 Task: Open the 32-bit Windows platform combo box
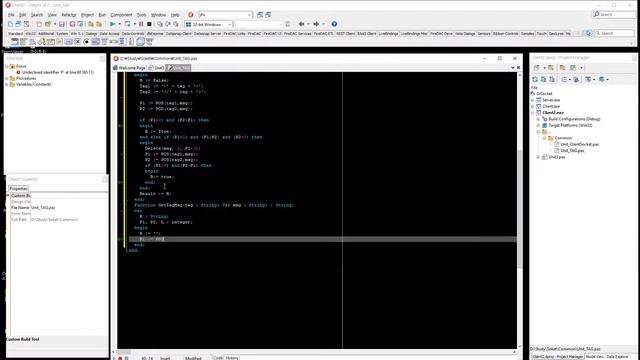click(209, 24)
